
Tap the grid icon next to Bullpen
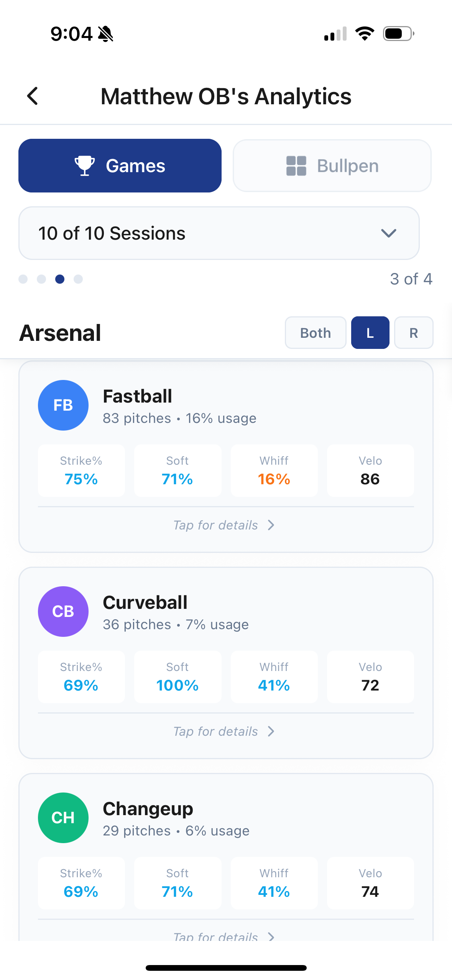point(297,165)
